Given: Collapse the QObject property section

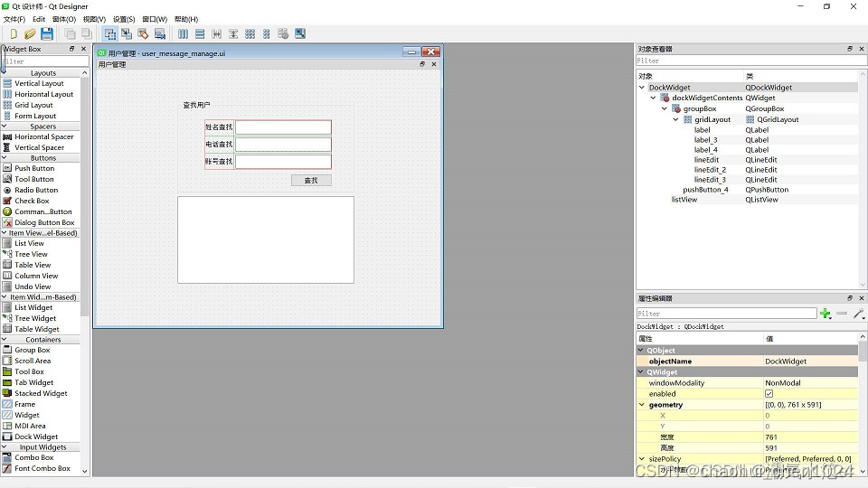Looking at the screenshot, I should (642, 351).
